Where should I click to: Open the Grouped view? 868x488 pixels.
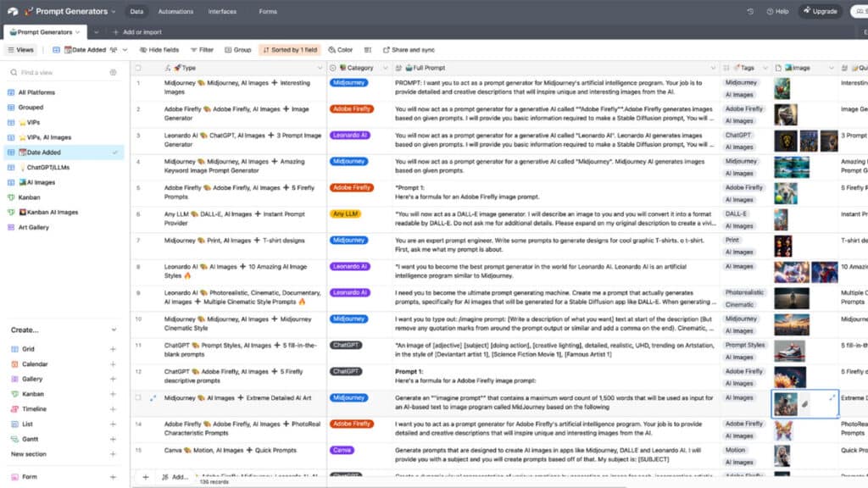(x=63, y=108)
